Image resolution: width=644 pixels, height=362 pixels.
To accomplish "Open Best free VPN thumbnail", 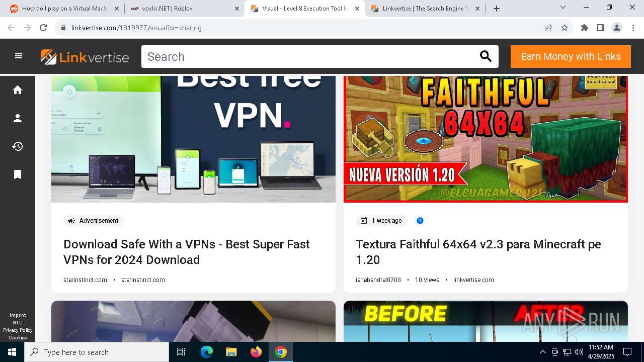I will coord(193,139).
